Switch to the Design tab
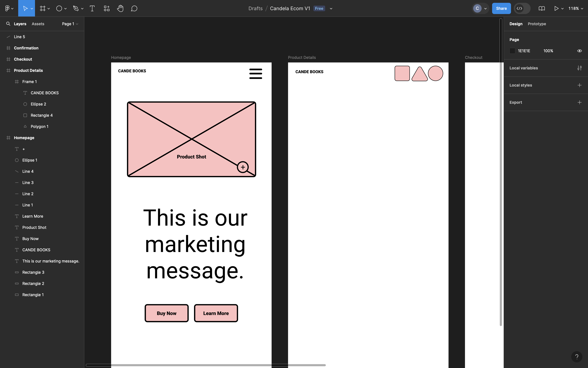This screenshot has height=368, width=588. pyautogui.click(x=516, y=24)
